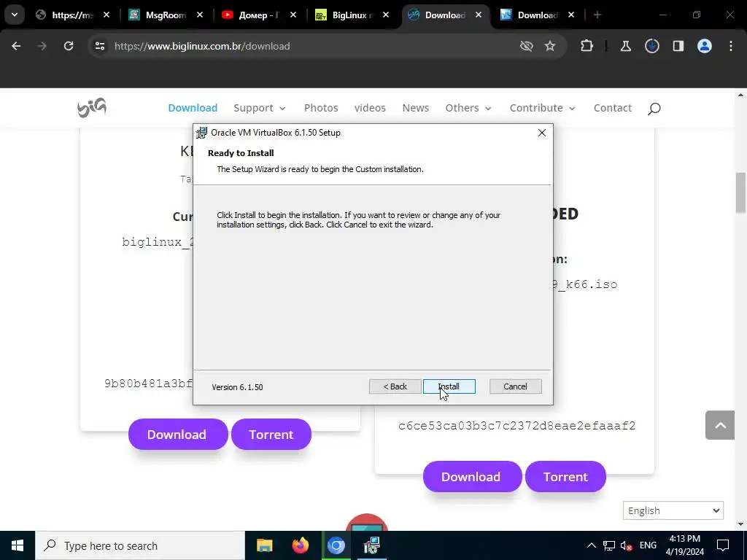The height and width of the screenshot is (560, 747).
Task: Open the browser extensions puzzle icon
Action: 587,46
